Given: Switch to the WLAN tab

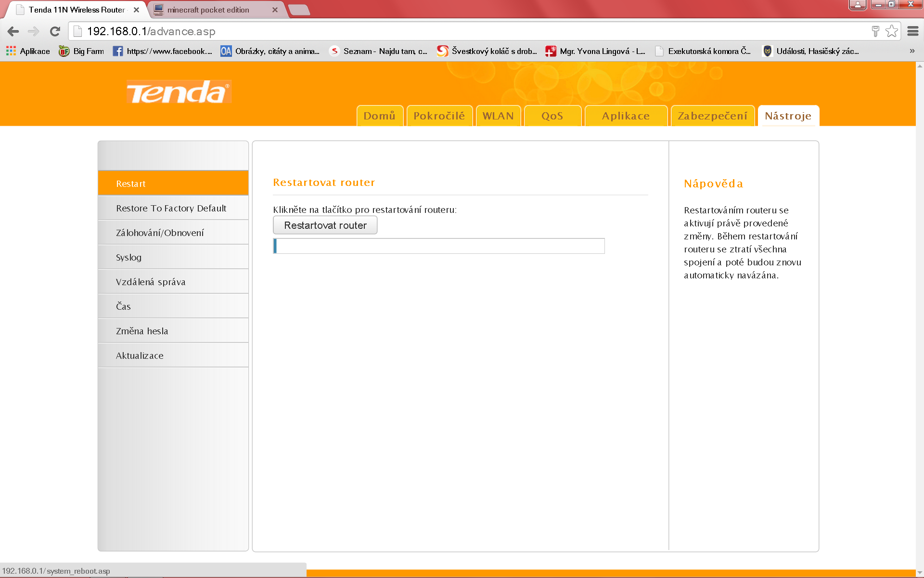Looking at the screenshot, I should [x=498, y=116].
